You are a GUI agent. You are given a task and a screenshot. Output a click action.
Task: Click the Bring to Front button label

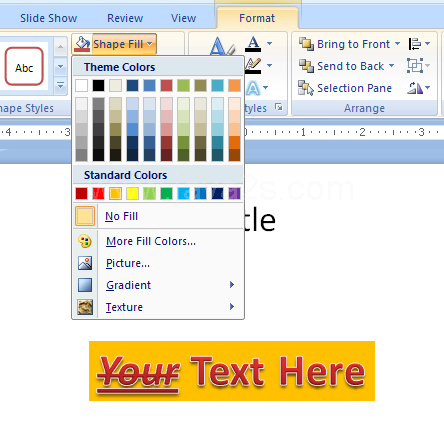pyautogui.click(x=354, y=44)
